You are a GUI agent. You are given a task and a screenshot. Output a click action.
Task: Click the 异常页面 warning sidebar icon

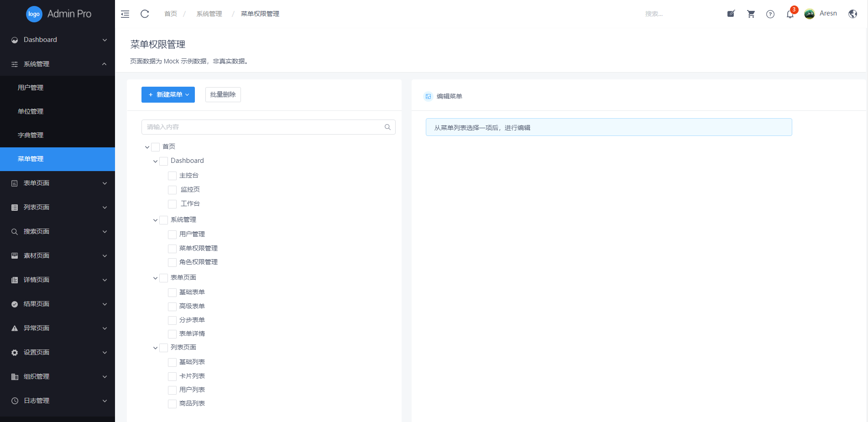(x=15, y=328)
